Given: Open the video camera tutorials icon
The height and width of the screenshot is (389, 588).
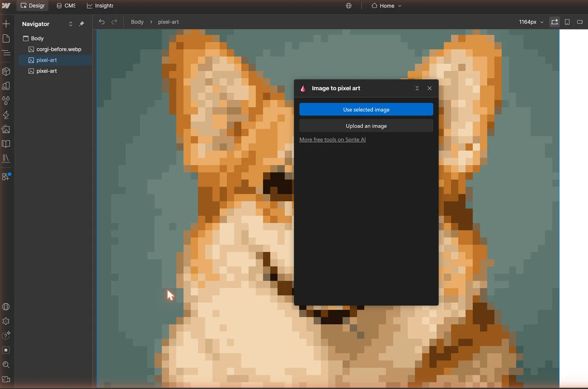Looking at the screenshot, I should click(x=6, y=379).
